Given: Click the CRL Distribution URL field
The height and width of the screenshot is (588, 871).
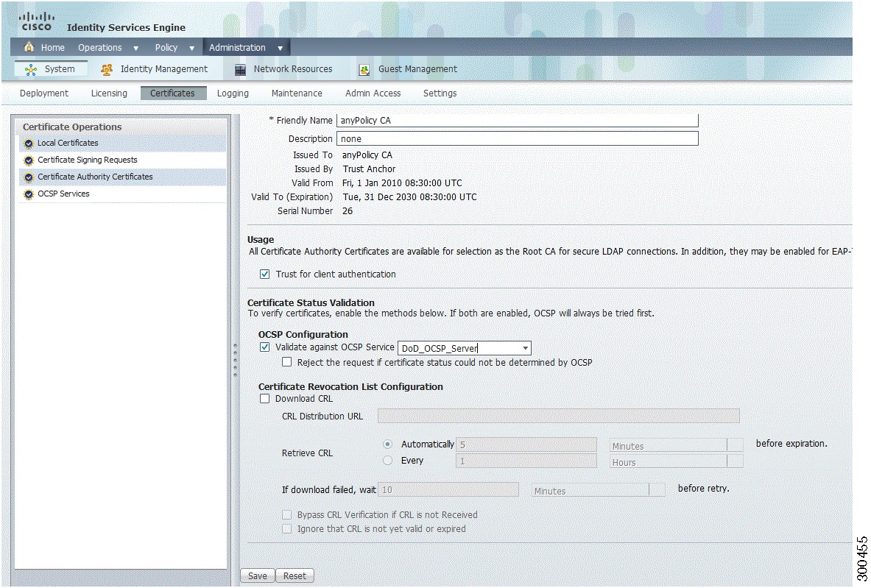Looking at the screenshot, I should point(558,416).
